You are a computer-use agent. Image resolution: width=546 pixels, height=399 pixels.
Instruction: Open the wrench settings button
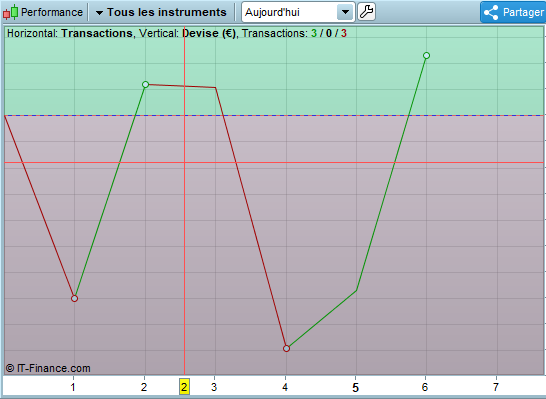(366, 12)
